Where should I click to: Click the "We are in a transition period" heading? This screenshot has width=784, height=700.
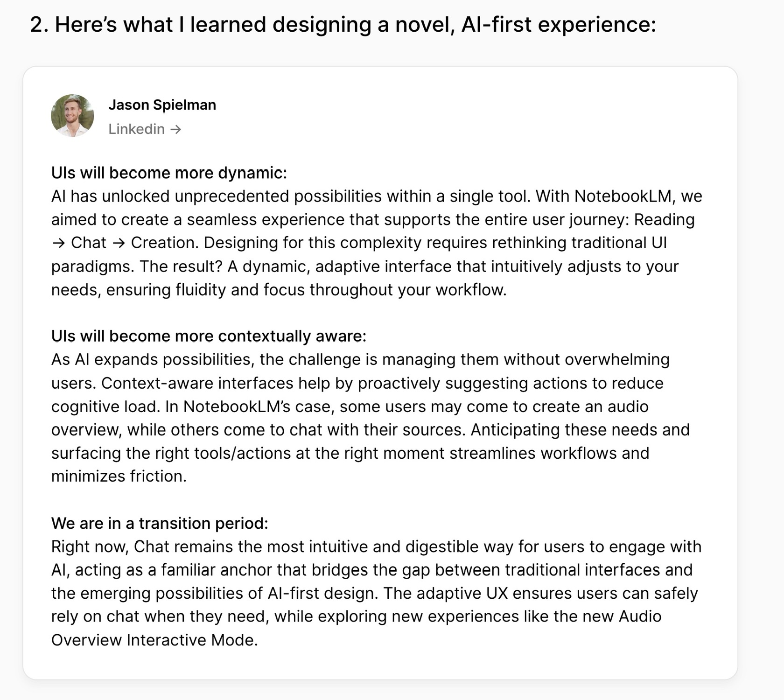[160, 524]
